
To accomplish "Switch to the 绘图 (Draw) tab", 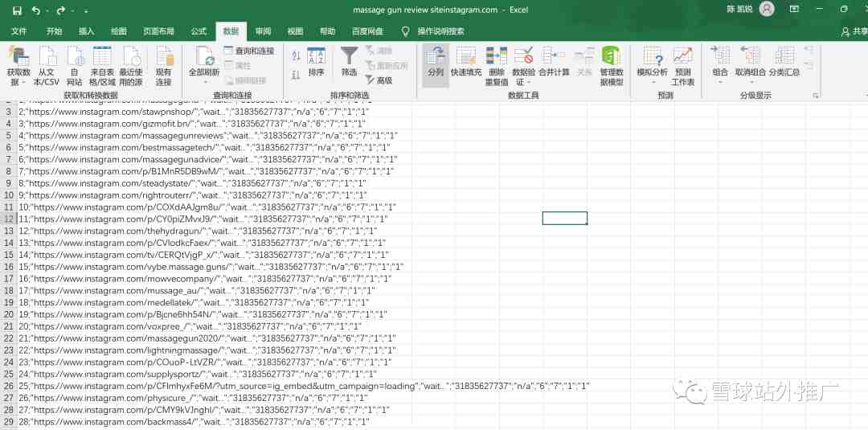I will (x=118, y=31).
